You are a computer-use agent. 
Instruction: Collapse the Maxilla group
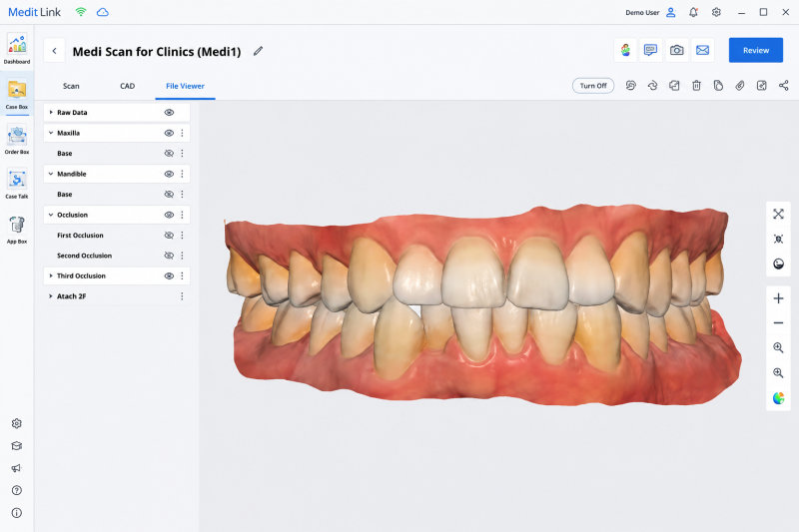(x=51, y=133)
